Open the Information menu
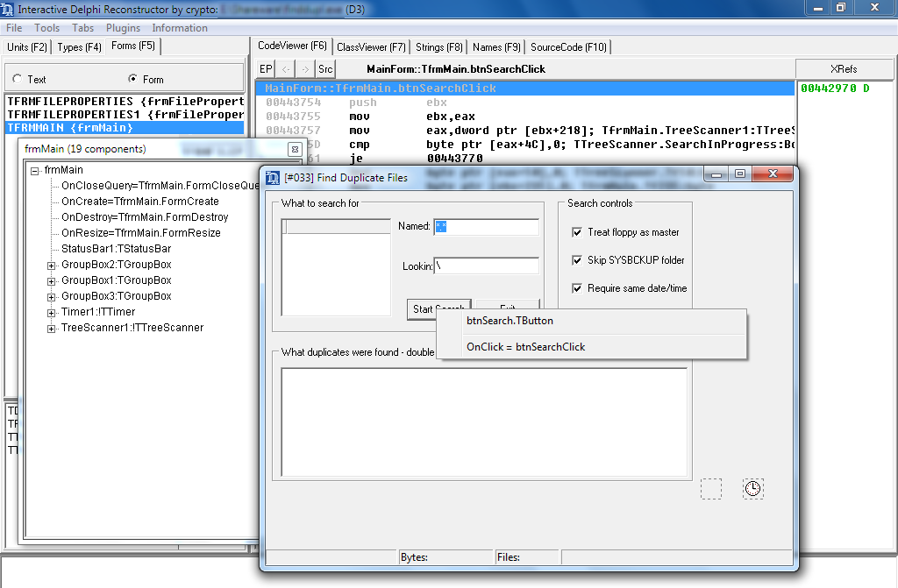Image resolution: width=898 pixels, height=588 pixels. pyautogui.click(x=180, y=28)
